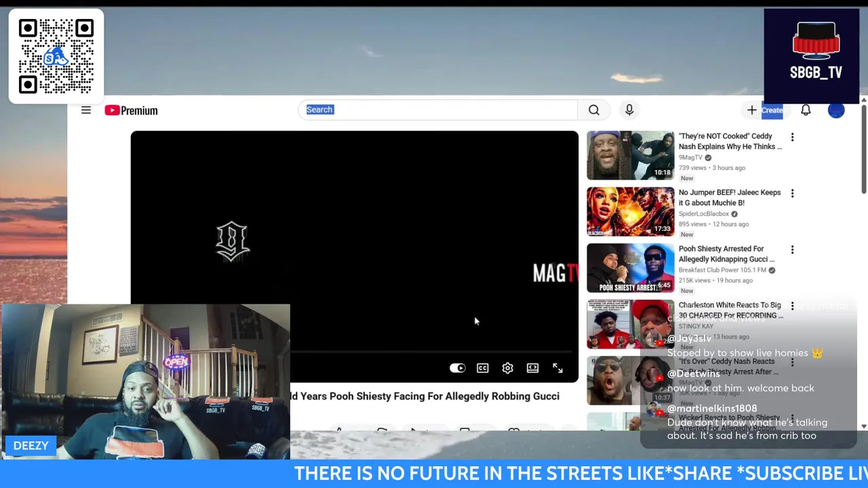Click the '895 views • 12 hours ago' text
This screenshot has height=488, width=868.
tap(713, 224)
